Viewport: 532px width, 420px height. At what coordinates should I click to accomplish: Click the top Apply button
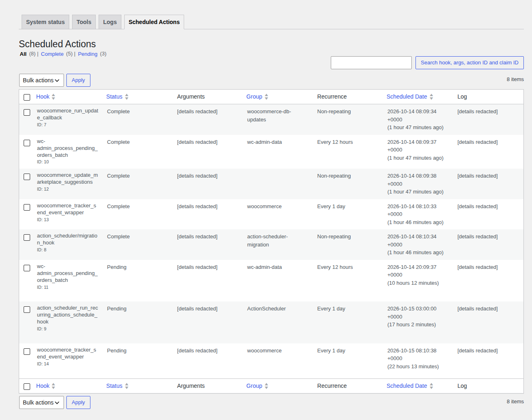tap(78, 80)
